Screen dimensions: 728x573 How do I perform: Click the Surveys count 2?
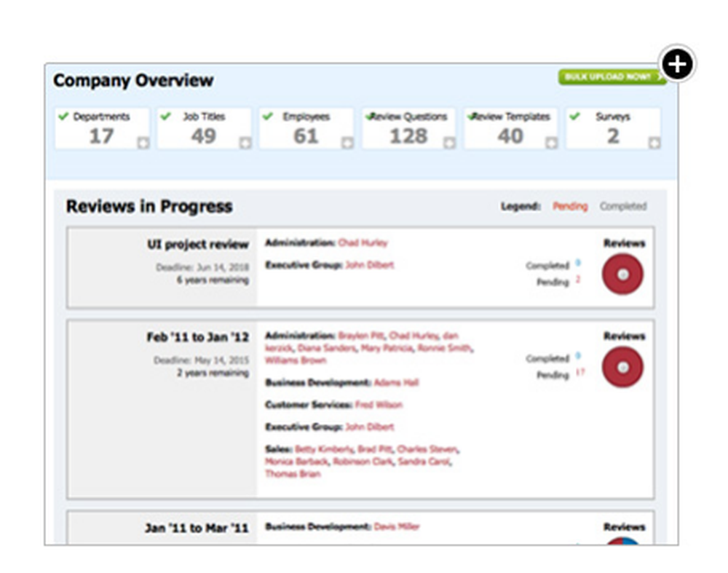pos(613,136)
